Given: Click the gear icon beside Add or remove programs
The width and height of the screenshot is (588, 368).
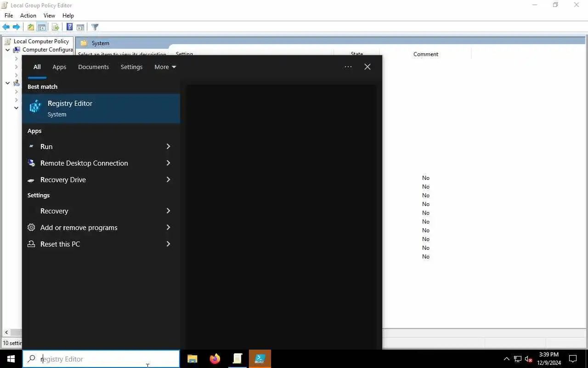Looking at the screenshot, I should 31,227.
